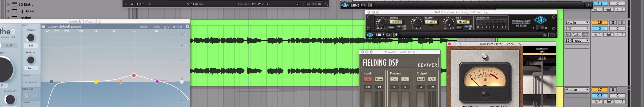644x107 pixels.
Task: Click the De-Esser help question mark
Action: coord(552,35)
